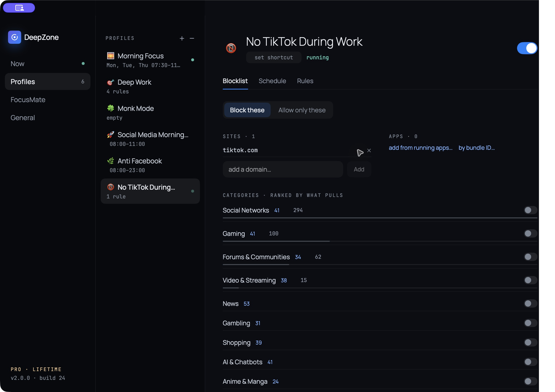Click the large no-phone icon in the header
This screenshot has width=555, height=392.
(231, 48)
